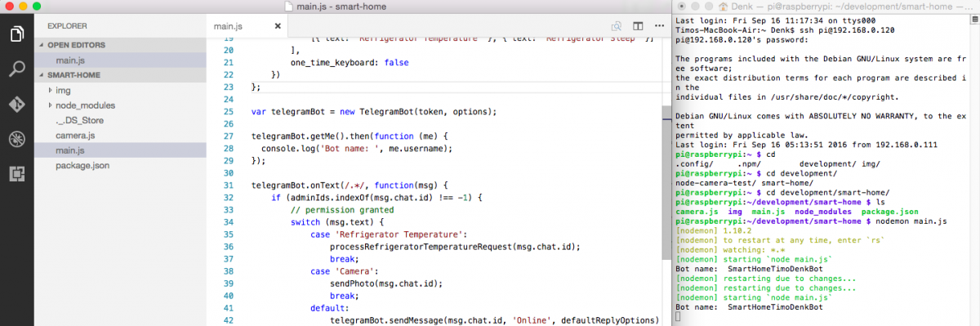The height and width of the screenshot is (326, 980).
Task: Click 'var telegramBot = new TelegramBot' code line
Action: click(373, 111)
